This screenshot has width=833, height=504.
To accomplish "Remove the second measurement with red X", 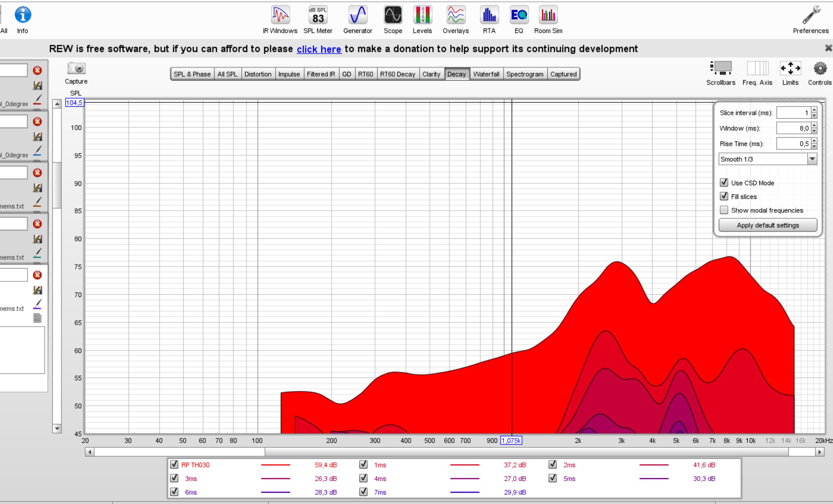I will 37,122.
